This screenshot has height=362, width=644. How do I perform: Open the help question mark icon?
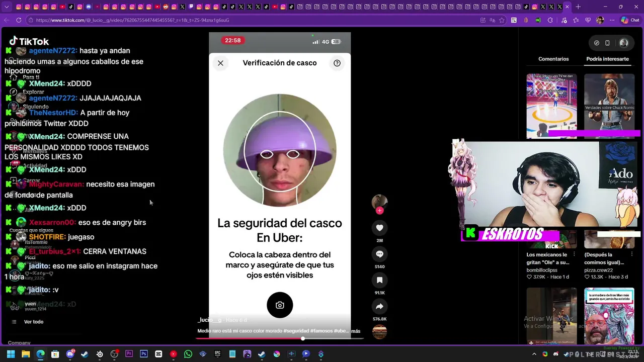click(337, 63)
